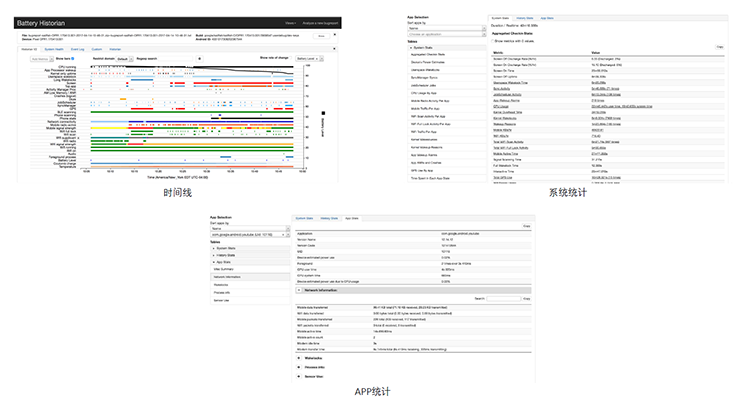Image resolution: width=750 pixels, height=405 pixels.
Task: Select System Stats tab in system stats view
Action: coord(500,18)
